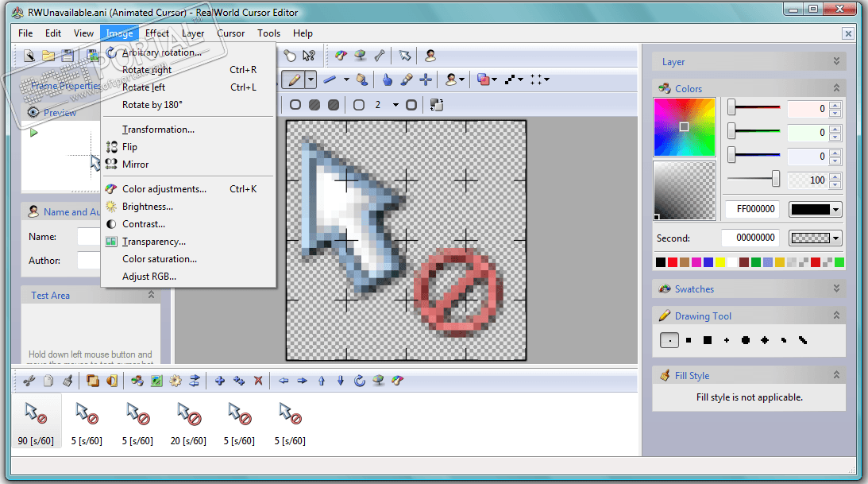Viewport: 868px width, 484px height.
Task: Click the blue right arrow in frame toolbar
Action: point(303,381)
